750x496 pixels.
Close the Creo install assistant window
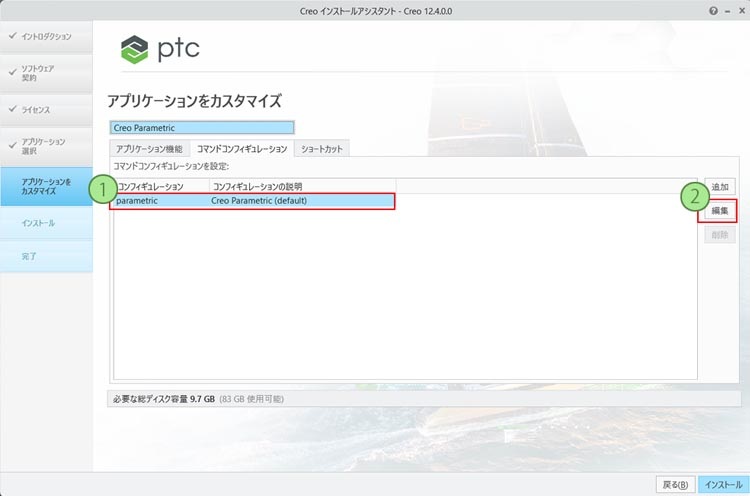coord(742,11)
